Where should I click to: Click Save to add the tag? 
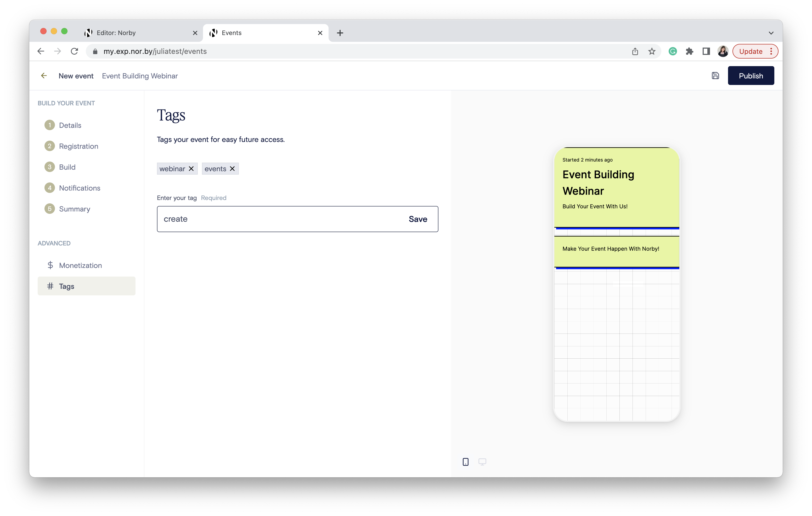click(418, 219)
